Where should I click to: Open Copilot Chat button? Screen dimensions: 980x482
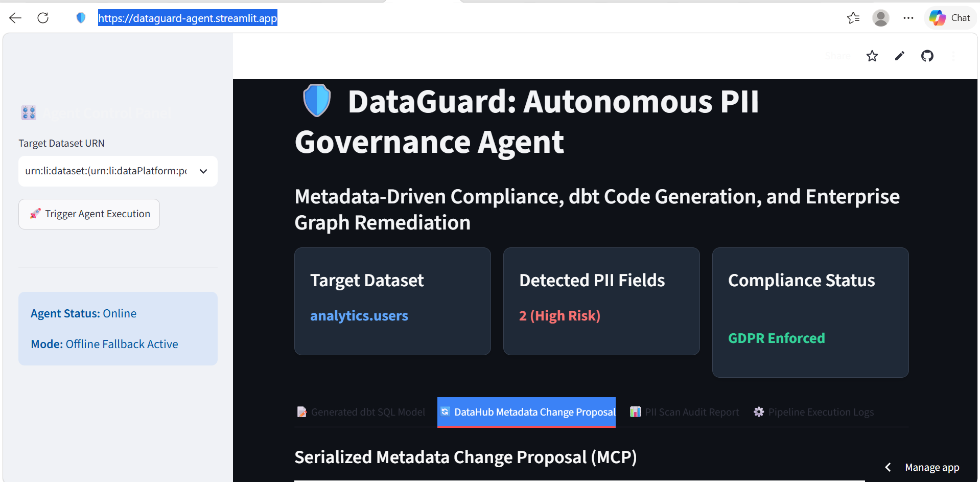[x=950, y=18]
